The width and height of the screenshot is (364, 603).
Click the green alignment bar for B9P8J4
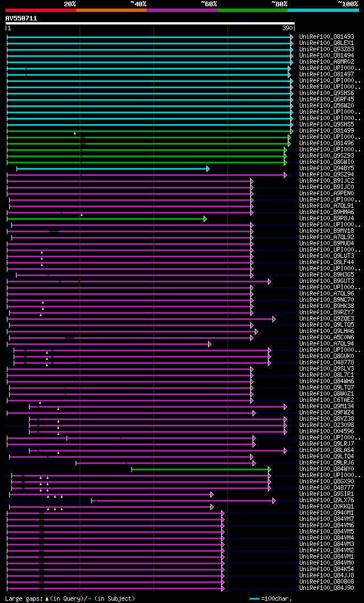coord(107,219)
